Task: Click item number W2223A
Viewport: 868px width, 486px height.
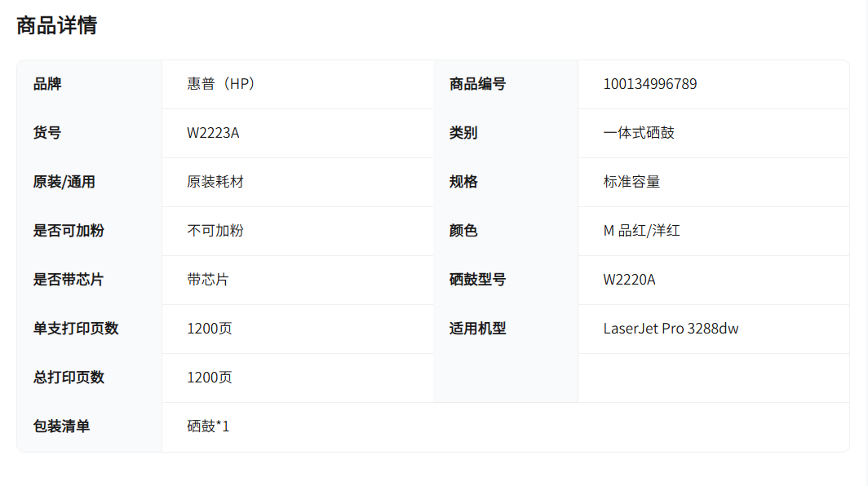Action: pos(213,133)
